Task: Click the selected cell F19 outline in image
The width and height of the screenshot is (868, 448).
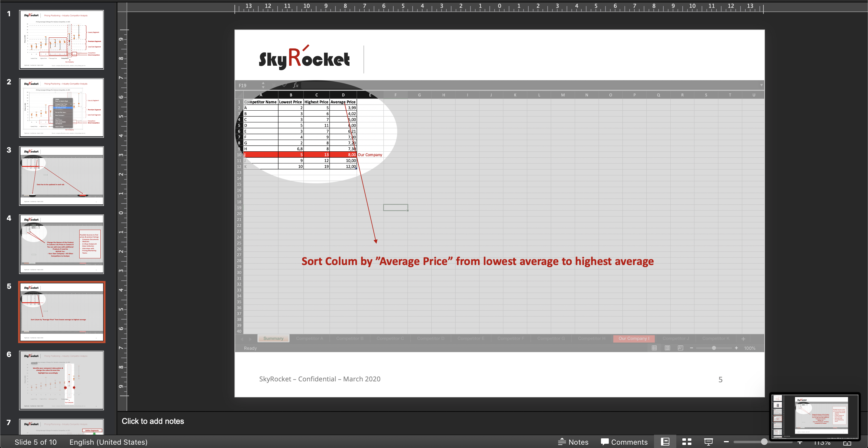Action: [x=396, y=208]
